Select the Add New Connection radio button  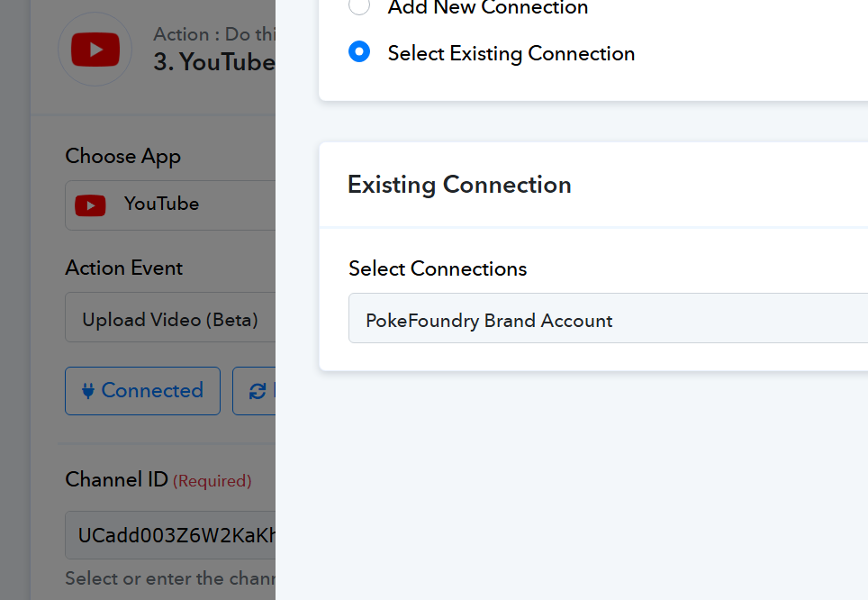pyautogui.click(x=358, y=6)
